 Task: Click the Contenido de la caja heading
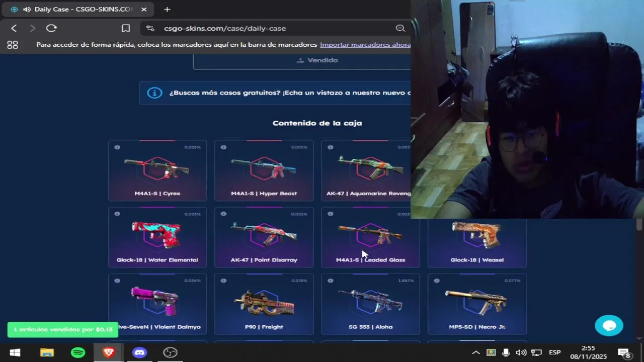pyautogui.click(x=317, y=123)
